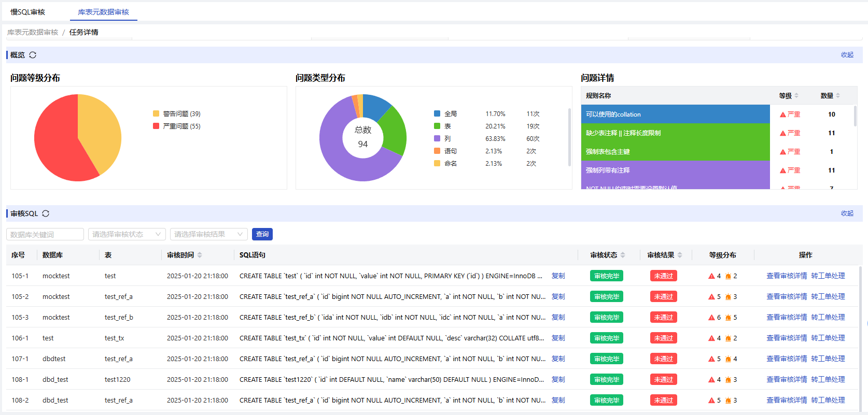Click the blue 全局 color swatch in legend

(x=437, y=114)
